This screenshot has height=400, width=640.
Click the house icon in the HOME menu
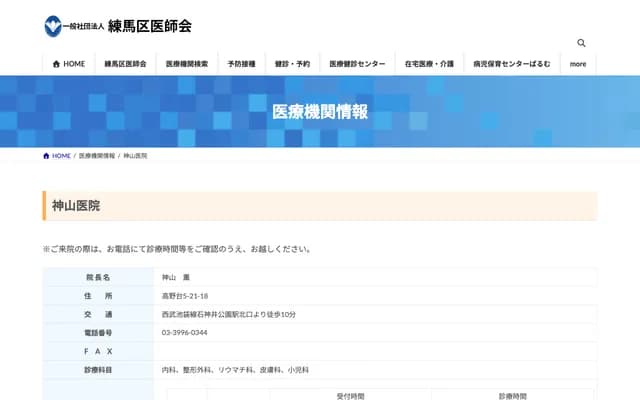pos(57,64)
